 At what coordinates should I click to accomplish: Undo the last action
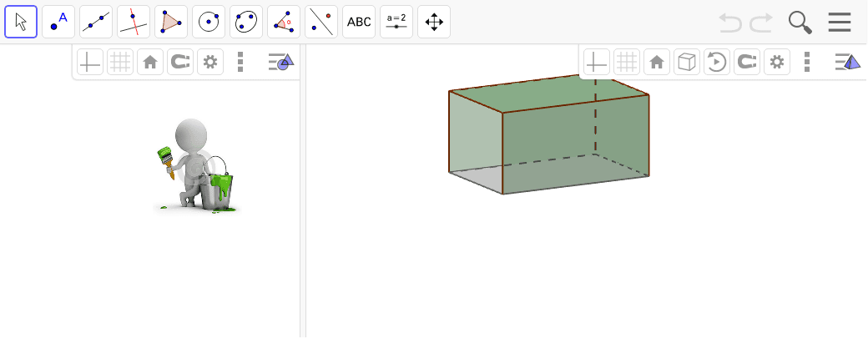point(730,23)
